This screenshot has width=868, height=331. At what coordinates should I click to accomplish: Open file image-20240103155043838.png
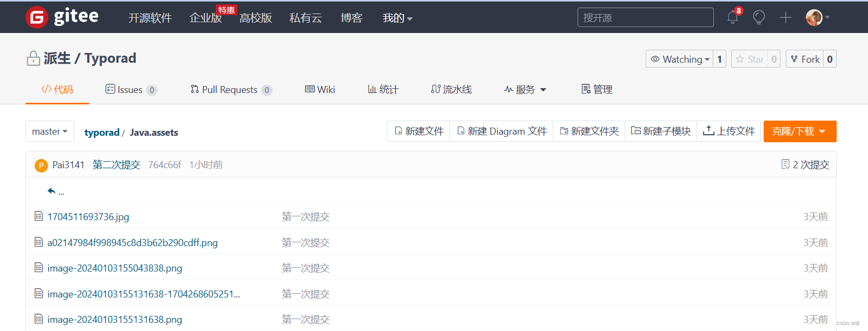[x=115, y=268]
